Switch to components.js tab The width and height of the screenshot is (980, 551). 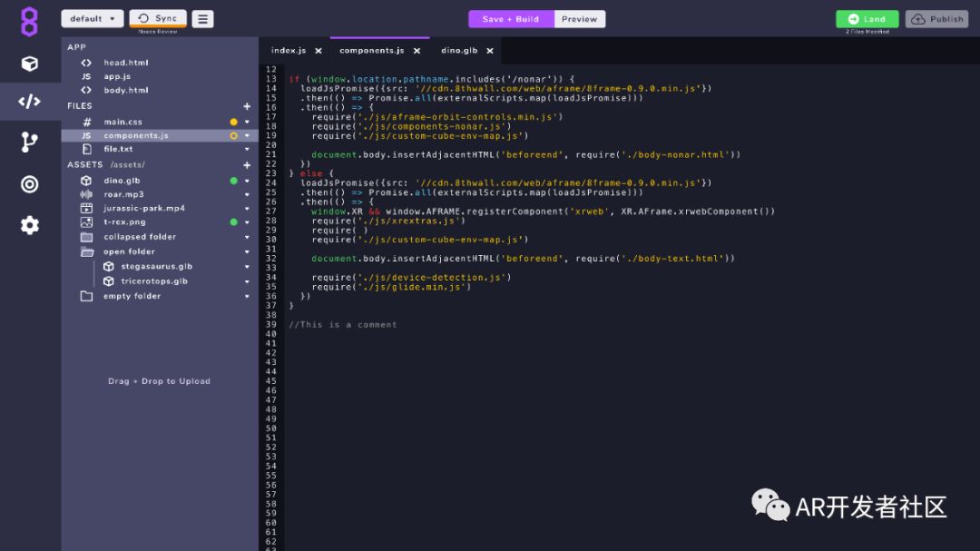372,51
